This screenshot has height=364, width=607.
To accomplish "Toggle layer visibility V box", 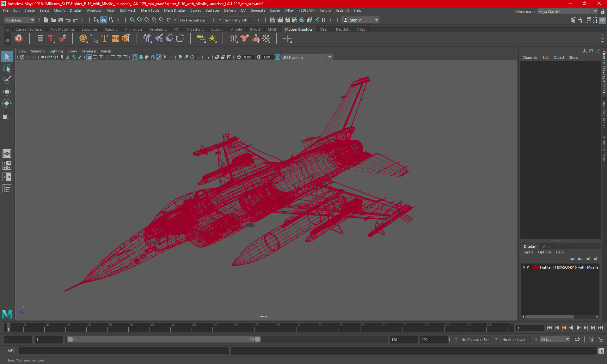I will click(524, 267).
